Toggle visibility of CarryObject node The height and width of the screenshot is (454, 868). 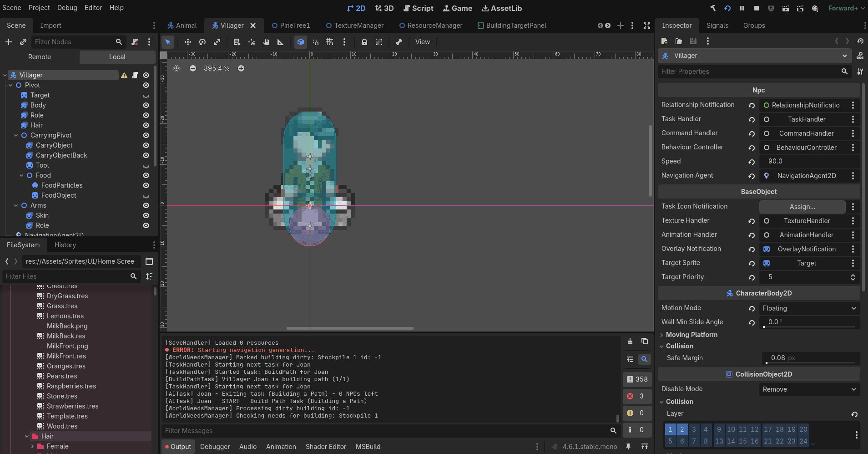tap(146, 145)
